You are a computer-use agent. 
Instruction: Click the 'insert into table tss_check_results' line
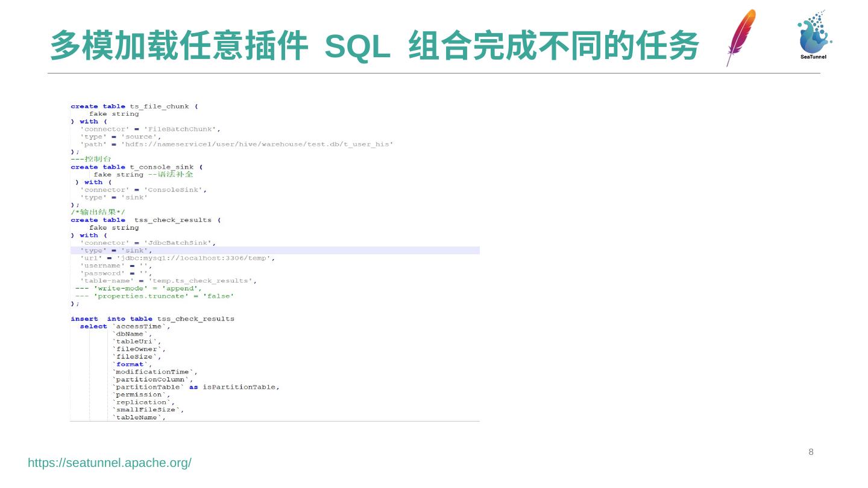point(153,319)
